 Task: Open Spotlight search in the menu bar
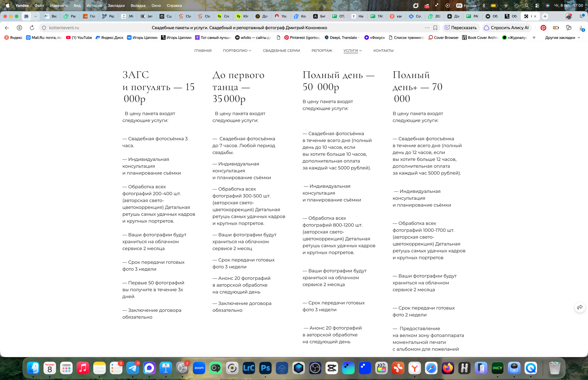[526, 6]
